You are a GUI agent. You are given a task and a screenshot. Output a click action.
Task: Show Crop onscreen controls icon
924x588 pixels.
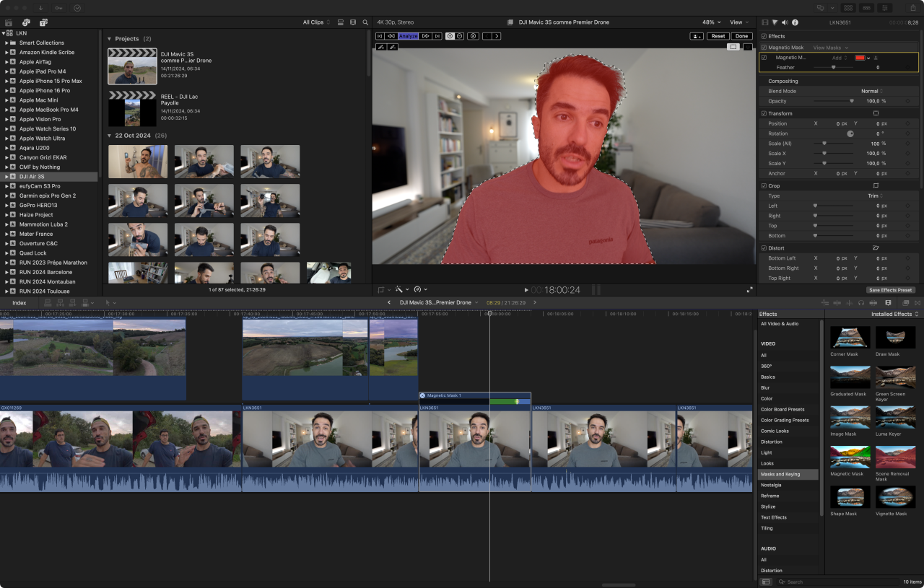(x=876, y=185)
